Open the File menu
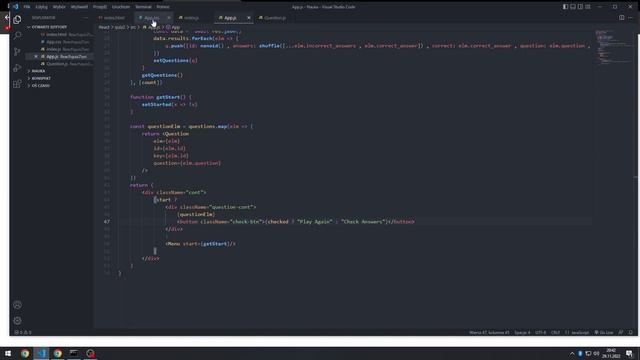Screen dimensions: 640x360 [x=27, y=7]
